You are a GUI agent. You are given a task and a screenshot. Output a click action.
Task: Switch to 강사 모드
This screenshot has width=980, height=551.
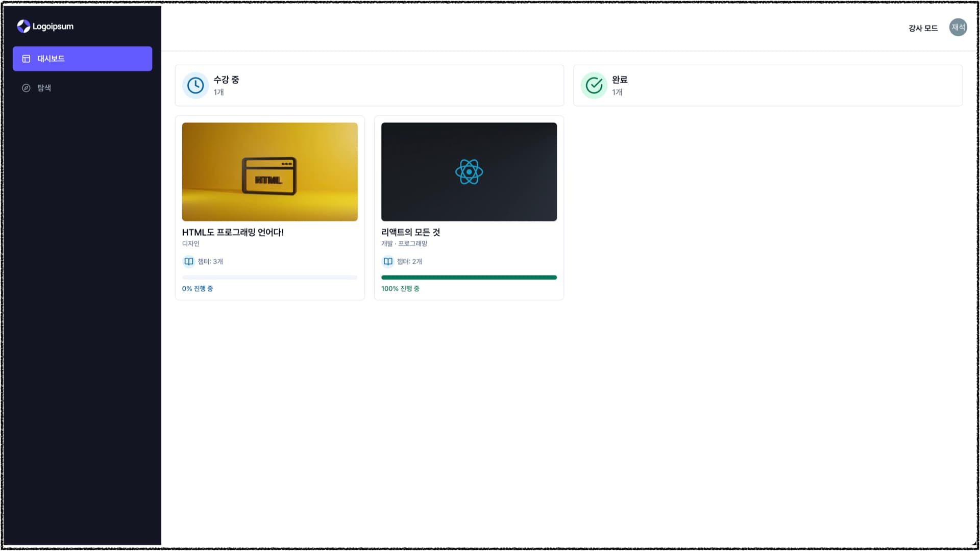[923, 28]
